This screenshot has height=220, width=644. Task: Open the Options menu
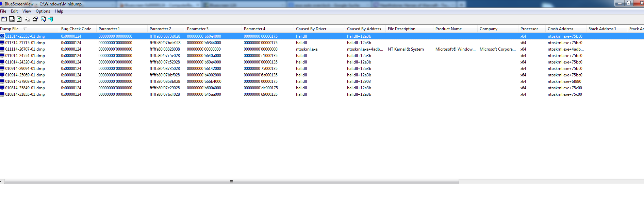pos(43,11)
